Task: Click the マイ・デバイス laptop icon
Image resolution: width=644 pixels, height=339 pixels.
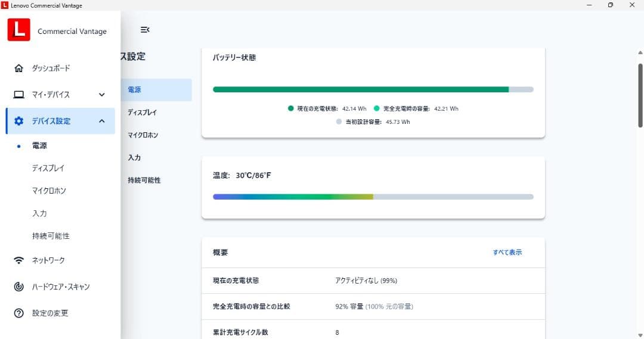Action: (x=19, y=95)
